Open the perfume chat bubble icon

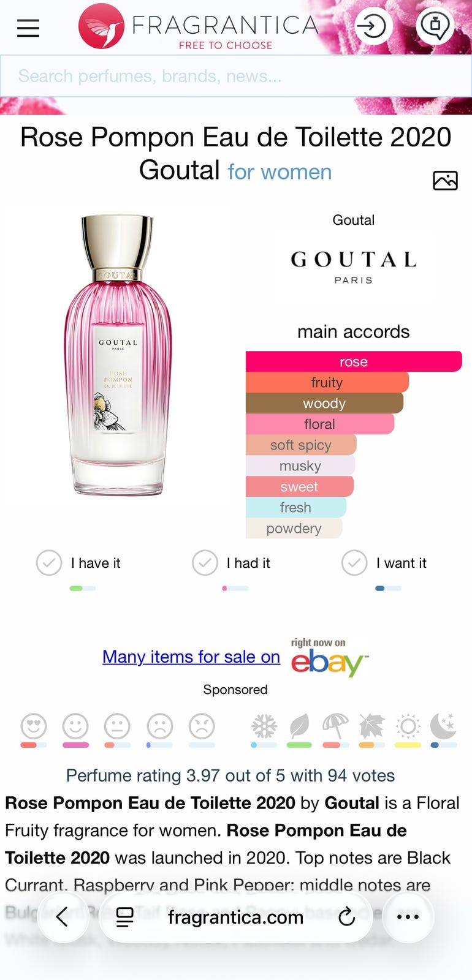coord(435,26)
